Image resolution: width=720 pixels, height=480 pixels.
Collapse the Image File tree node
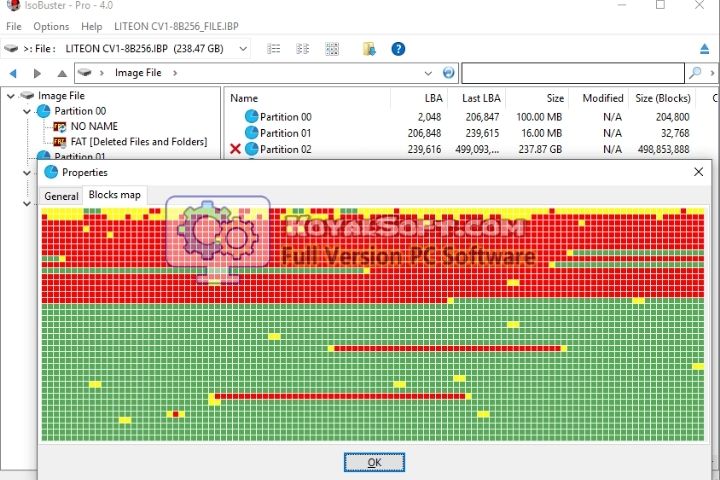tap(11, 96)
